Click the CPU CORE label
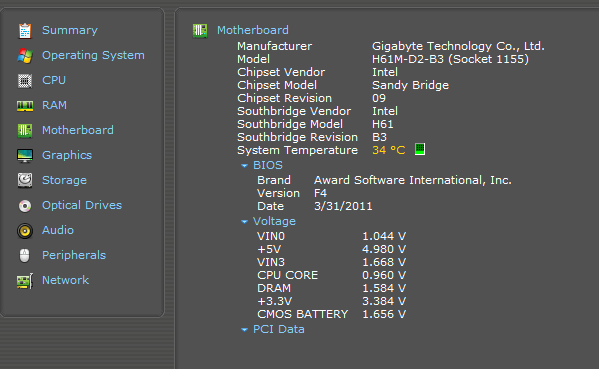Viewport: 599px width, 369px height. (x=287, y=275)
